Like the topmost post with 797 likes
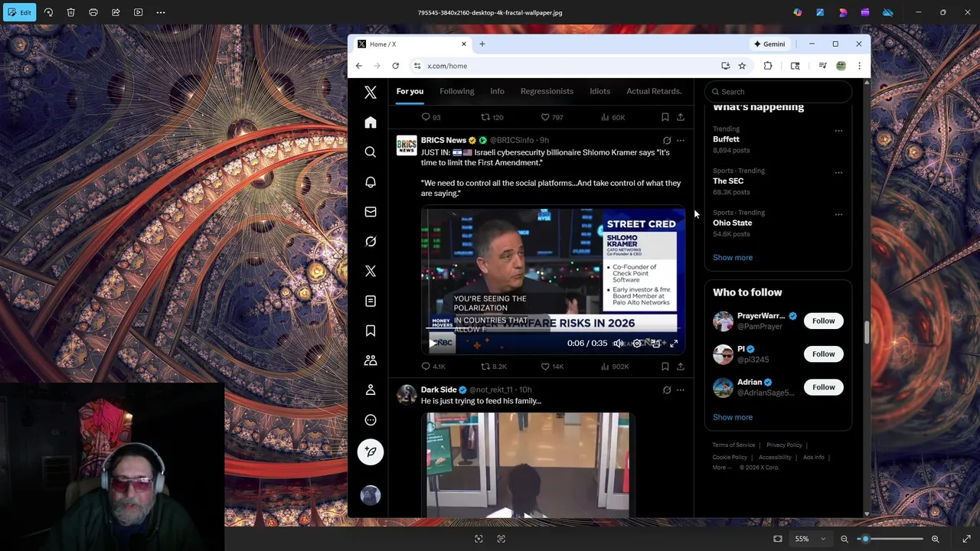 coord(551,117)
